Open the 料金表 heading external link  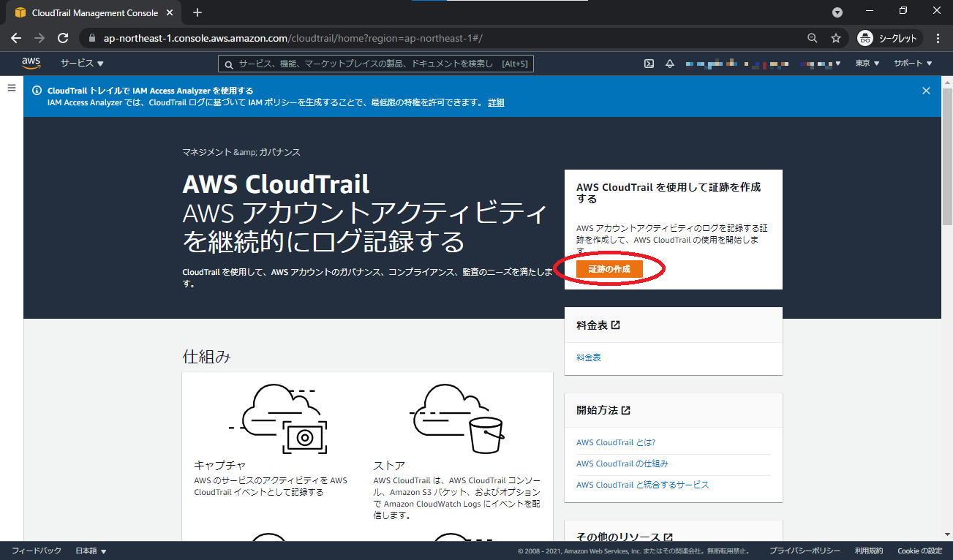point(598,325)
